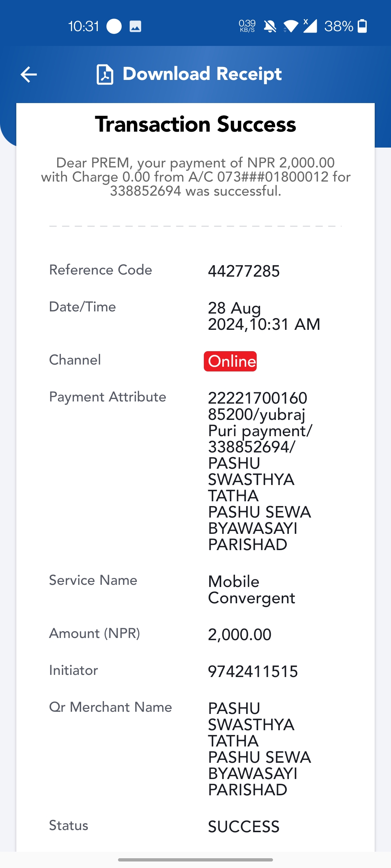Tap the white circle notification icon
Image resolution: width=391 pixels, height=868 pixels.
[114, 26]
